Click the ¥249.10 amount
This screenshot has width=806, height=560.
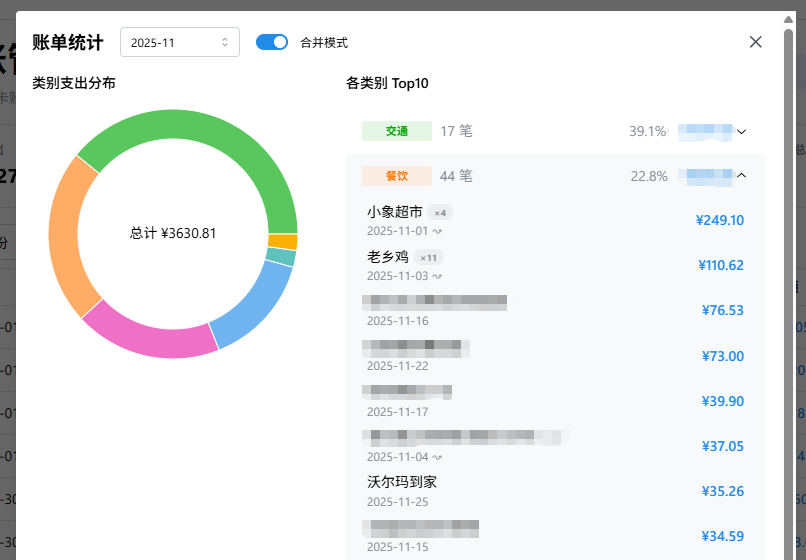point(719,220)
